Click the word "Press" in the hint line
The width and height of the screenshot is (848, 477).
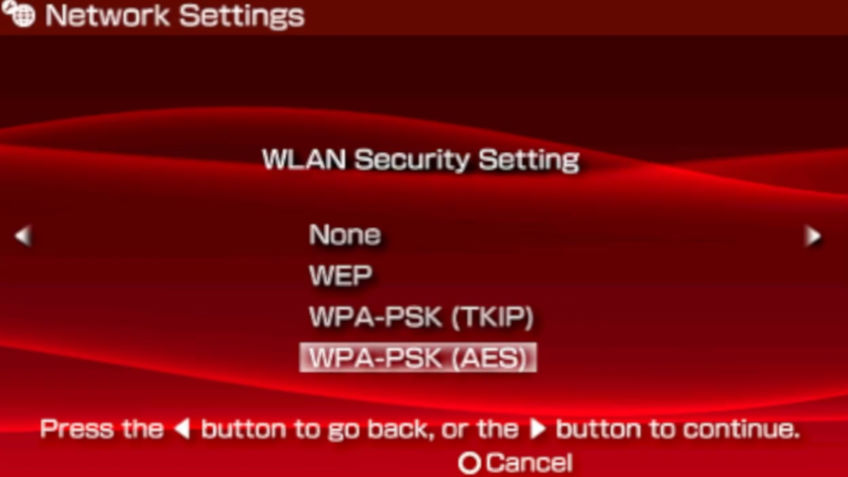77,429
